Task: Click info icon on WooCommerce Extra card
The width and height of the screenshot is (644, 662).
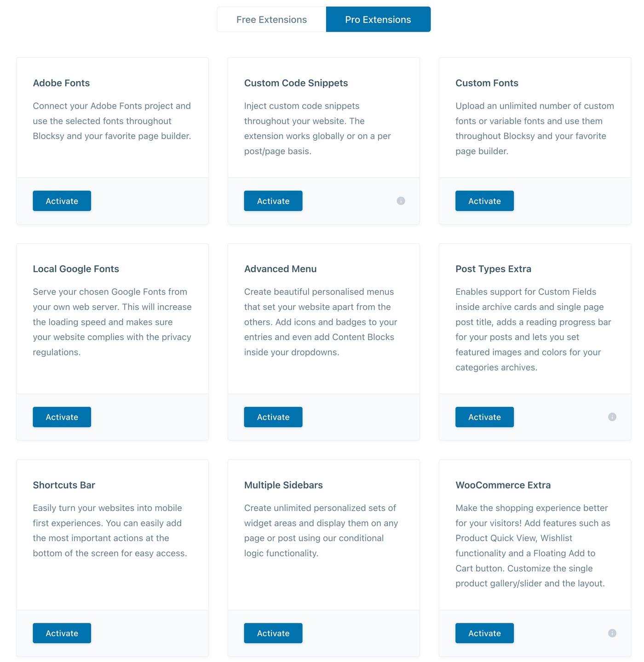Action: coord(612,633)
